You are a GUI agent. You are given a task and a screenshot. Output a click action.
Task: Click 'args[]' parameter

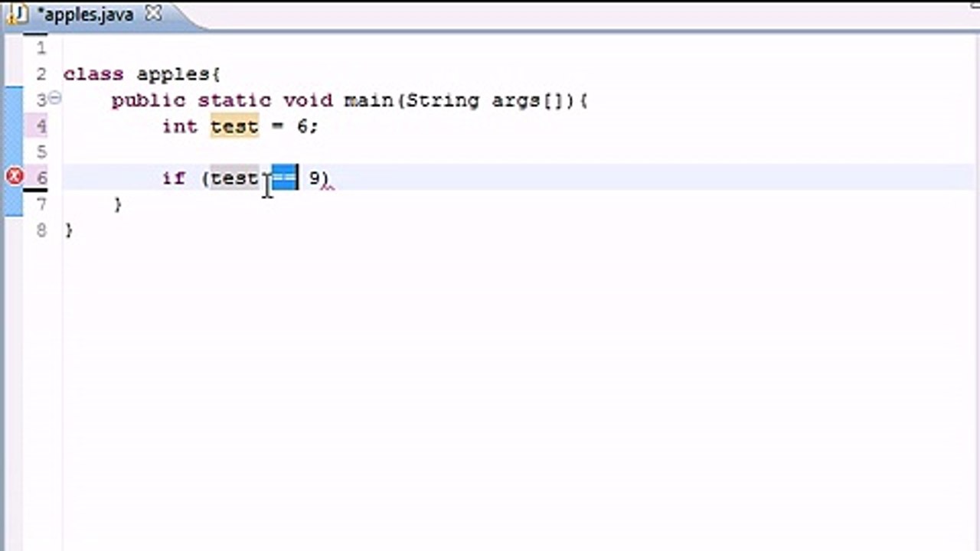527,100
